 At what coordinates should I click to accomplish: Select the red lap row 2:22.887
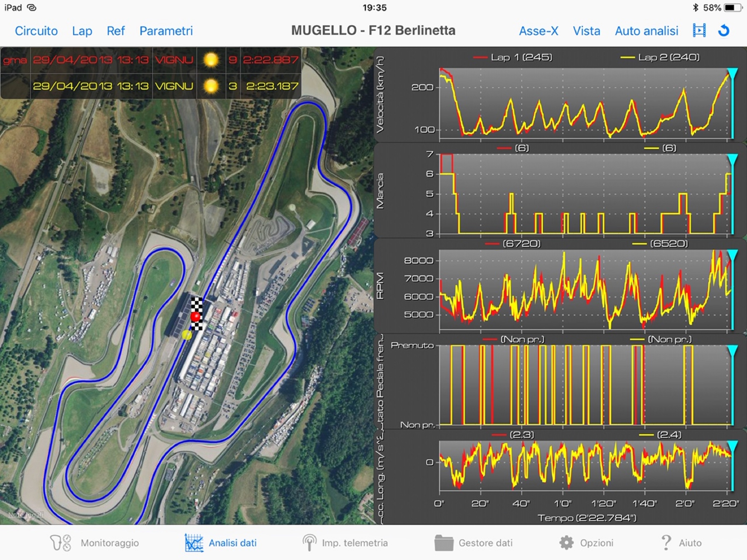click(151, 60)
